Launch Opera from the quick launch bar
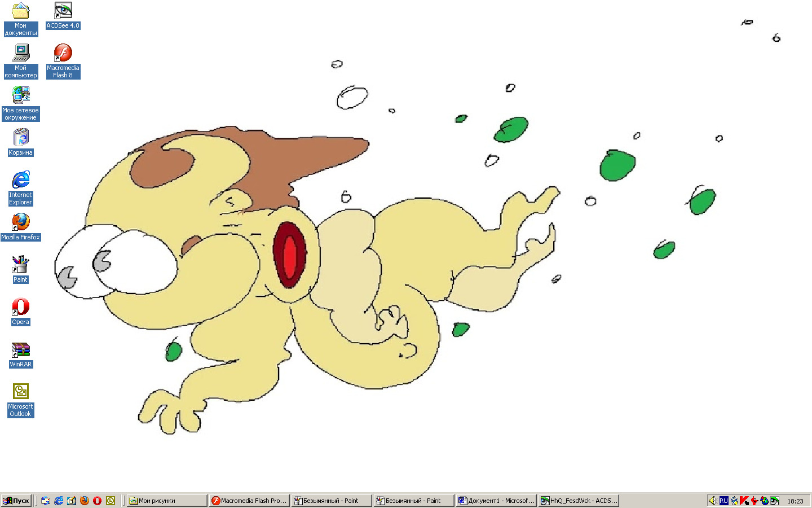The width and height of the screenshot is (812, 508). 97,501
